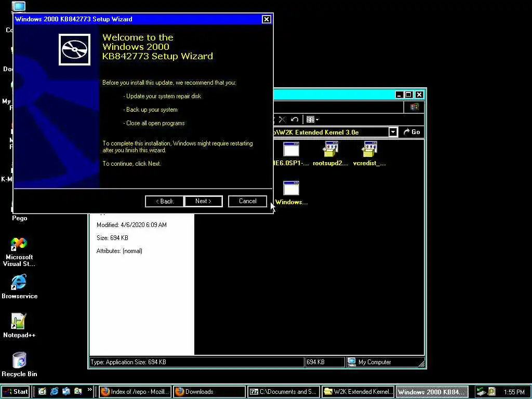Minimize the W2K Extended Kernel Explorer window

400,95
